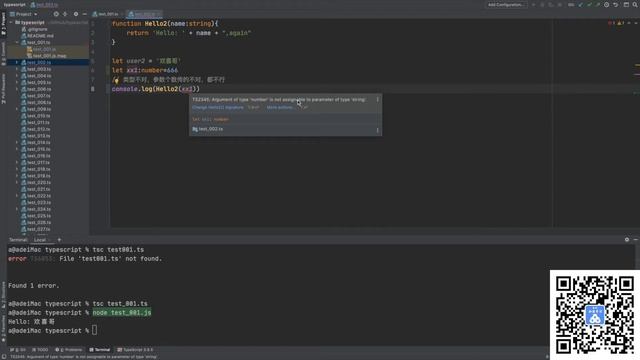Hide the Project panel with minus icon
Image resolution: width=640 pixels, height=360 pixels.
tap(84, 14)
